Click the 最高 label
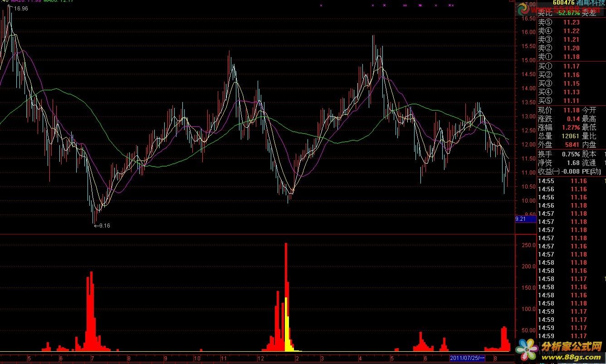Screen dimensions: 606x364 coord(589,119)
